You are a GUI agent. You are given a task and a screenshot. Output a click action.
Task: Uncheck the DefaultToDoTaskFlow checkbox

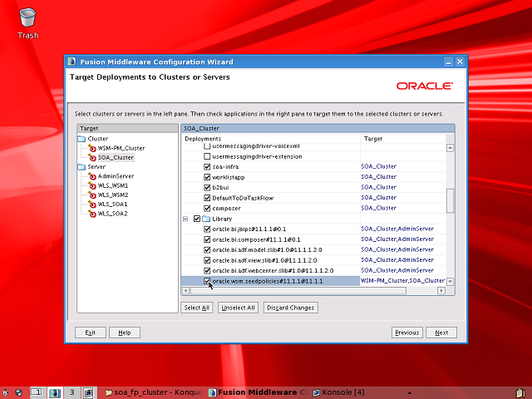point(207,198)
